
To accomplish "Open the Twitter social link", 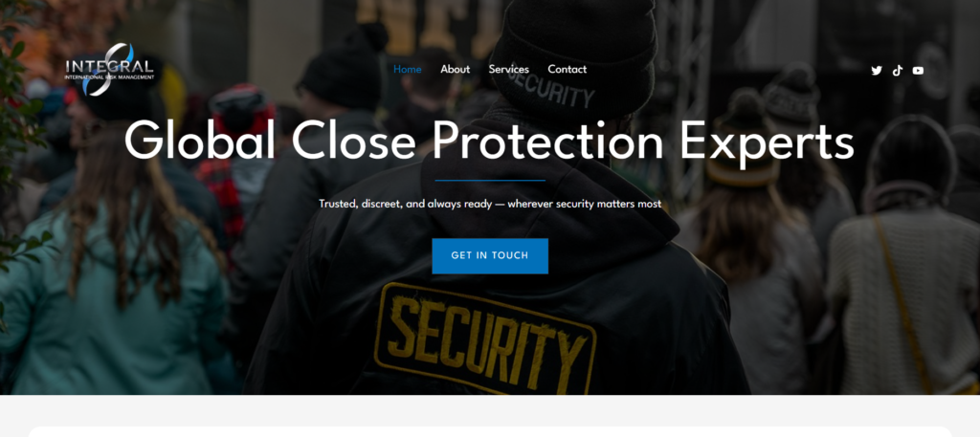I will [x=877, y=71].
